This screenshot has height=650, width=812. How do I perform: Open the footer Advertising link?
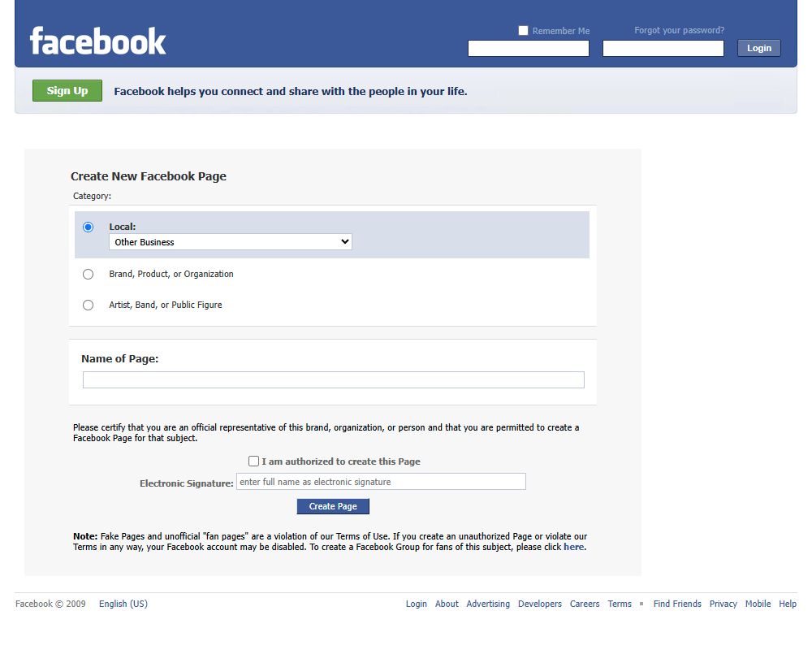(488, 604)
